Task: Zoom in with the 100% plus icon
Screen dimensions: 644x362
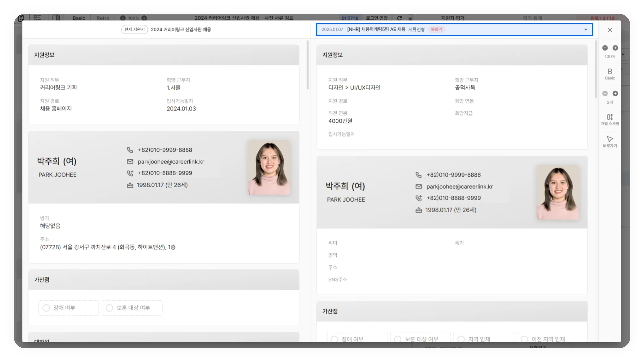Action: tap(615, 48)
